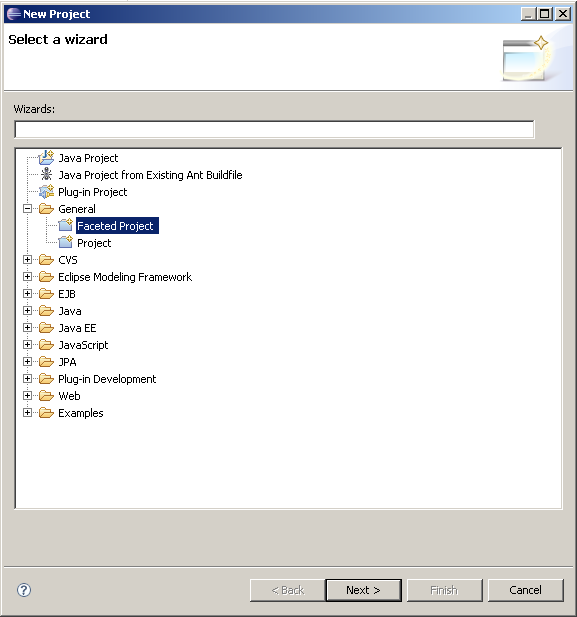
Task: Maximize the New Project window
Action: [x=545, y=14]
